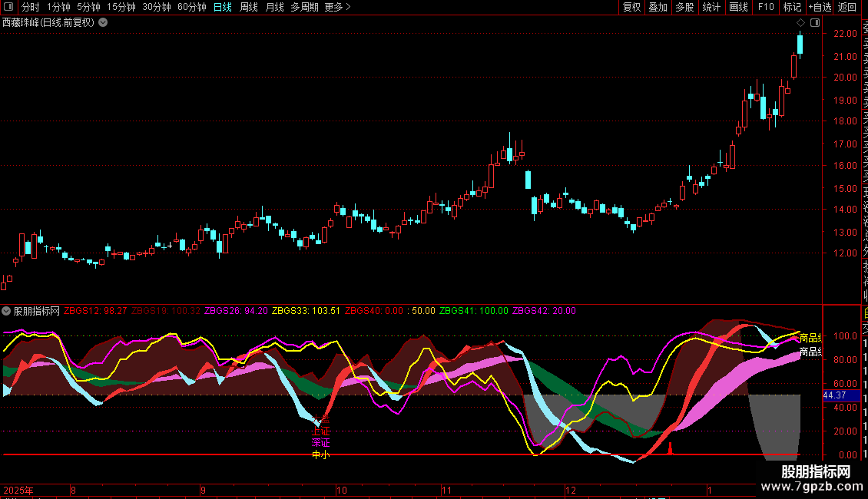Screen dimensions: 868x499
Task: Open the 叠加 overlay tool
Action: click(658, 7)
